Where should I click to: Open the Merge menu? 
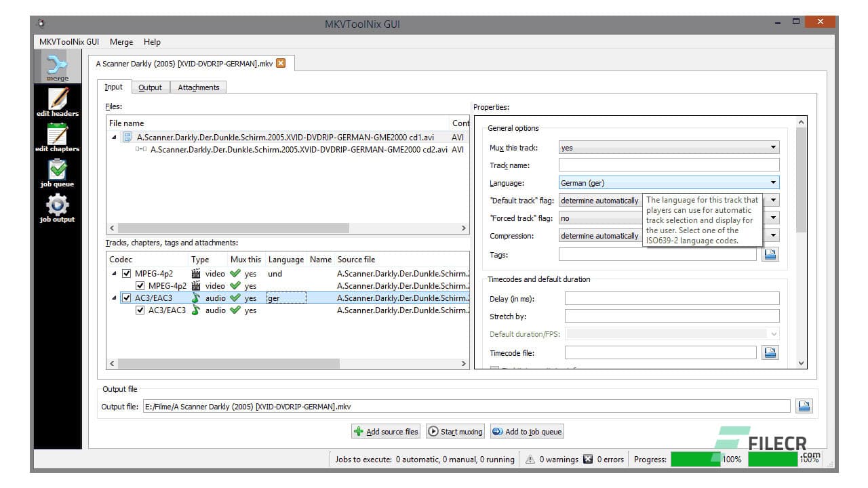121,42
